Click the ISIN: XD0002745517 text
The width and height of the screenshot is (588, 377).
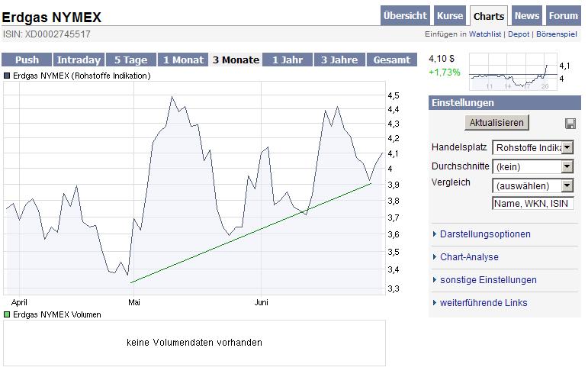pyautogui.click(x=47, y=34)
